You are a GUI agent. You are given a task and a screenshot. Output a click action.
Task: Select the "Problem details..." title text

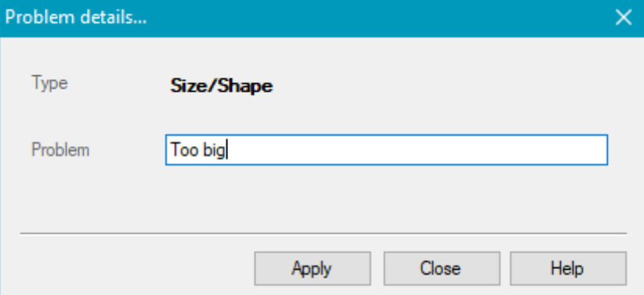point(75,18)
